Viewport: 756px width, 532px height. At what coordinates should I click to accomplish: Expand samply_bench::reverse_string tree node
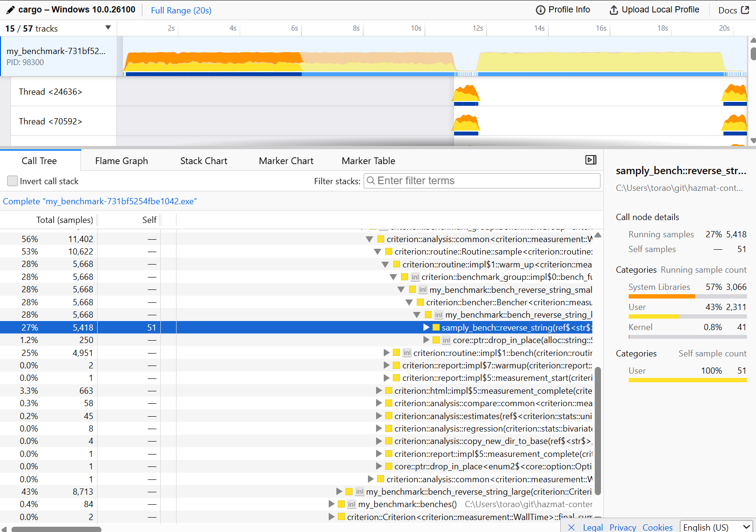426,327
